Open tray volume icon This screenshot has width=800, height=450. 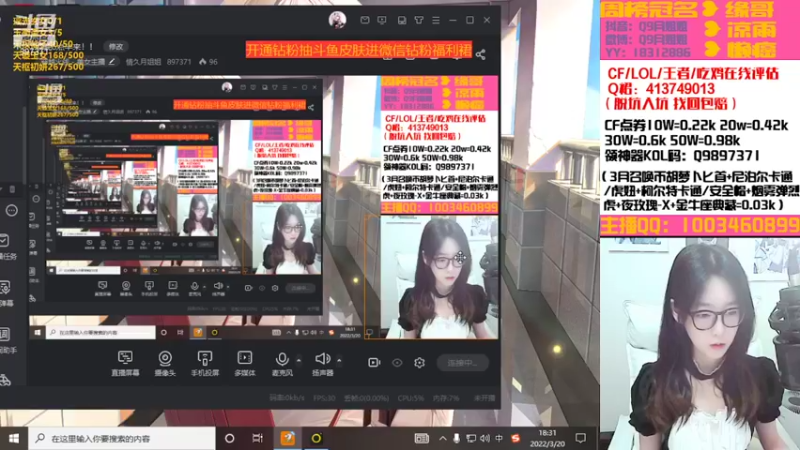[x=485, y=438]
